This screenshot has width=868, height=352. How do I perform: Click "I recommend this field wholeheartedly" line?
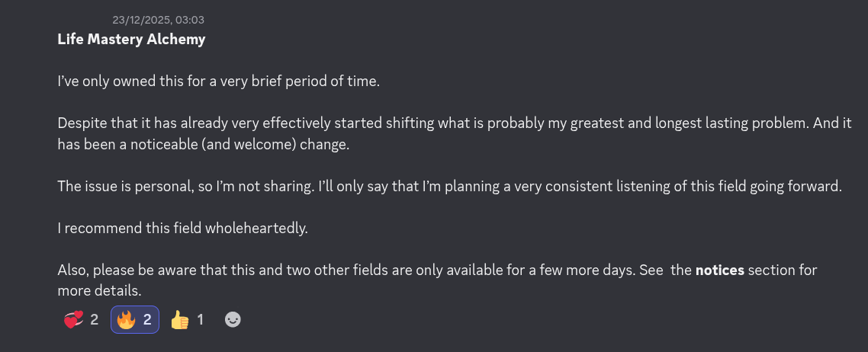pyautogui.click(x=182, y=229)
